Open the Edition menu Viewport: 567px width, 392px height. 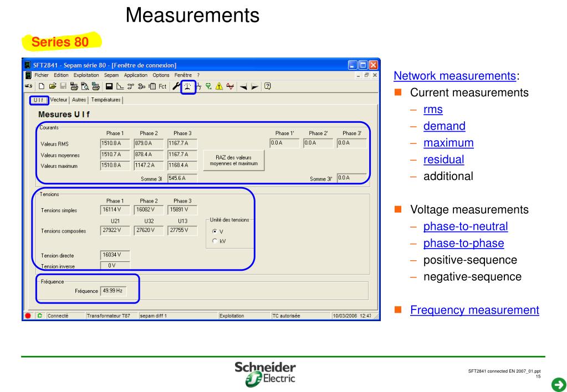[61, 75]
